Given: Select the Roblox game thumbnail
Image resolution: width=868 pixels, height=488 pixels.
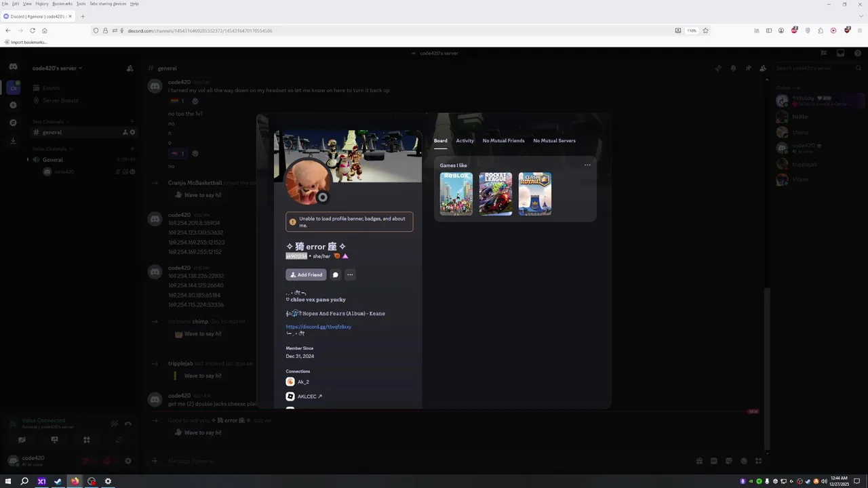Looking at the screenshot, I should [456, 194].
